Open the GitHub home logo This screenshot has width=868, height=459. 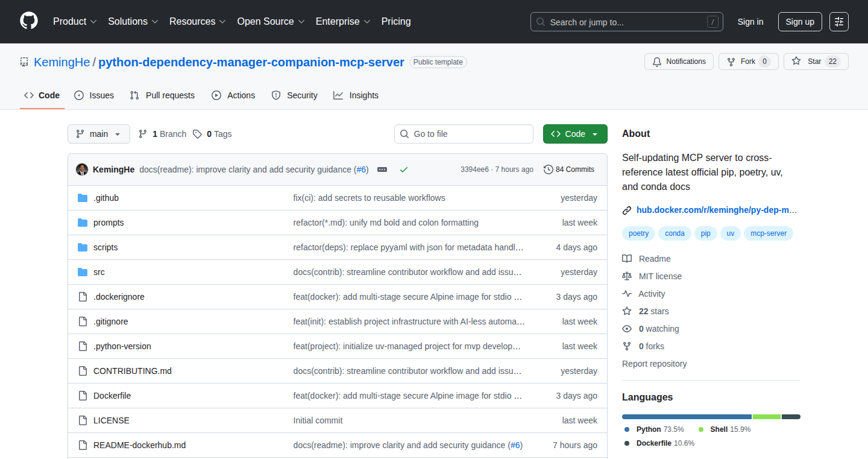pos(29,21)
